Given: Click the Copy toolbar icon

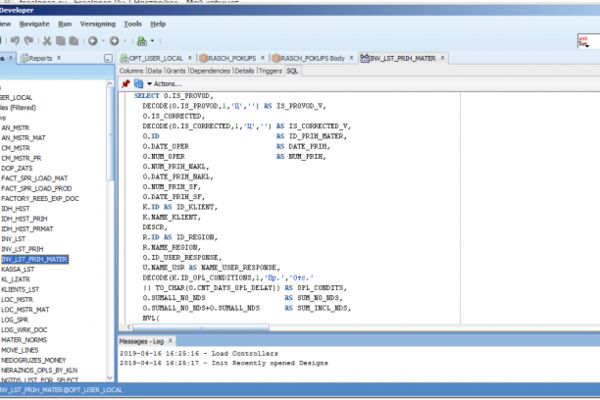Looking at the screenshot, I should [60, 41].
